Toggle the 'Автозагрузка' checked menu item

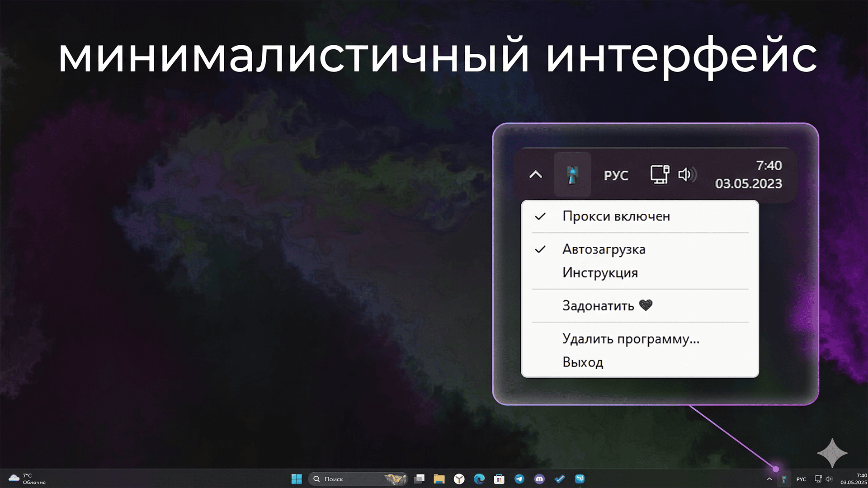(x=640, y=249)
